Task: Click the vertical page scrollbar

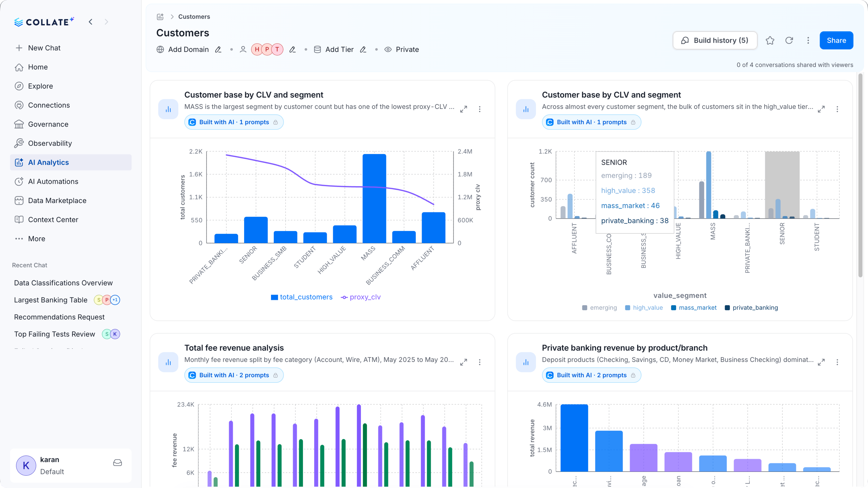Action: tap(860, 175)
